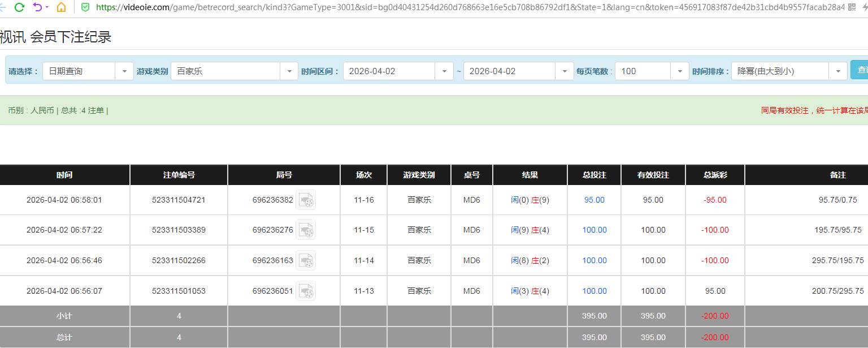Open the blue 95.00 total bet link

click(x=593, y=200)
